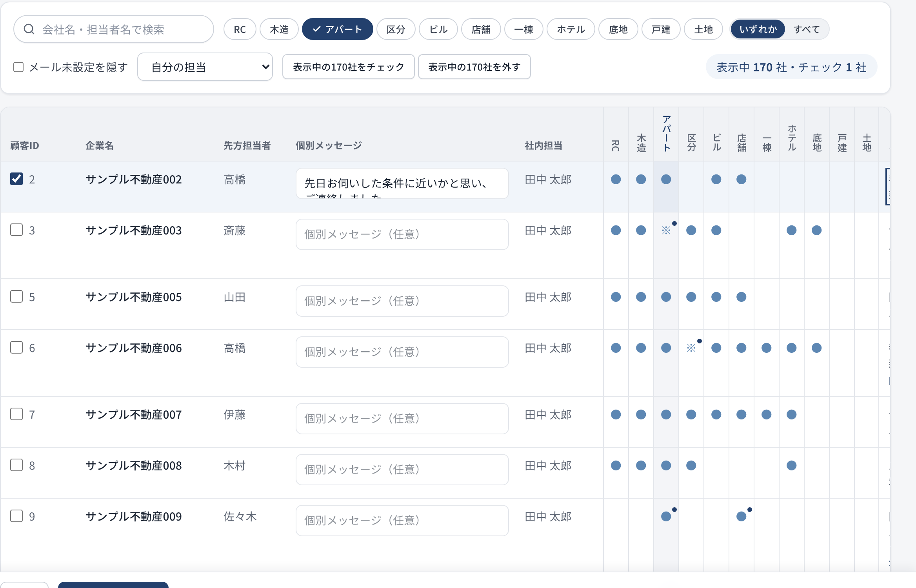Click the 底地 dot for サンプル不動産003
Image resolution: width=916 pixels, height=588 pixels.
pos(817,230)
